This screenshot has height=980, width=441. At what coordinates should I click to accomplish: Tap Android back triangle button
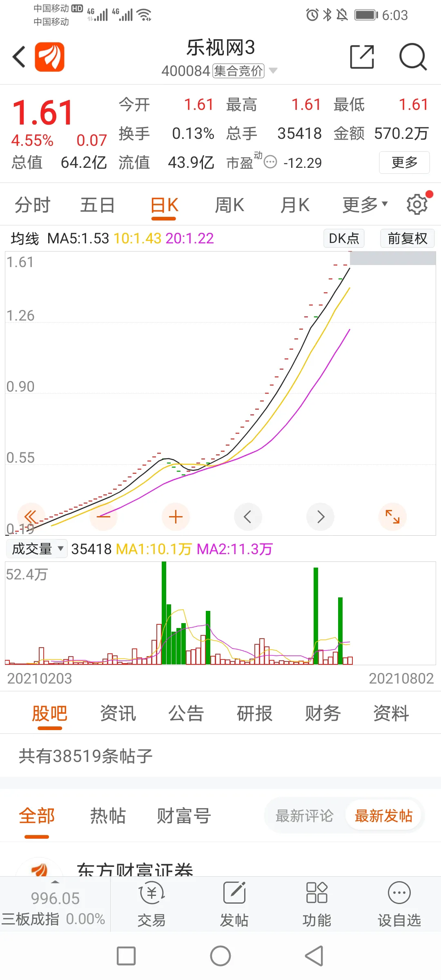[314, 956]
